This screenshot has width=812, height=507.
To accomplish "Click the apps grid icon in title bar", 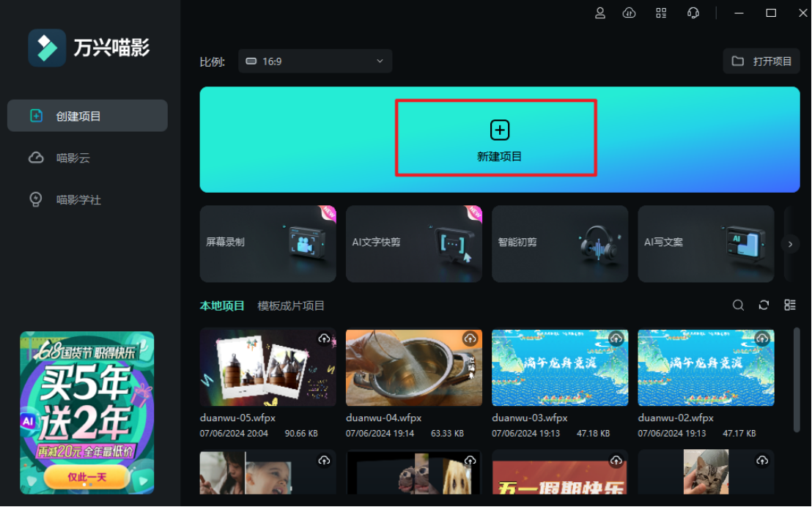I will pos(661,12).
